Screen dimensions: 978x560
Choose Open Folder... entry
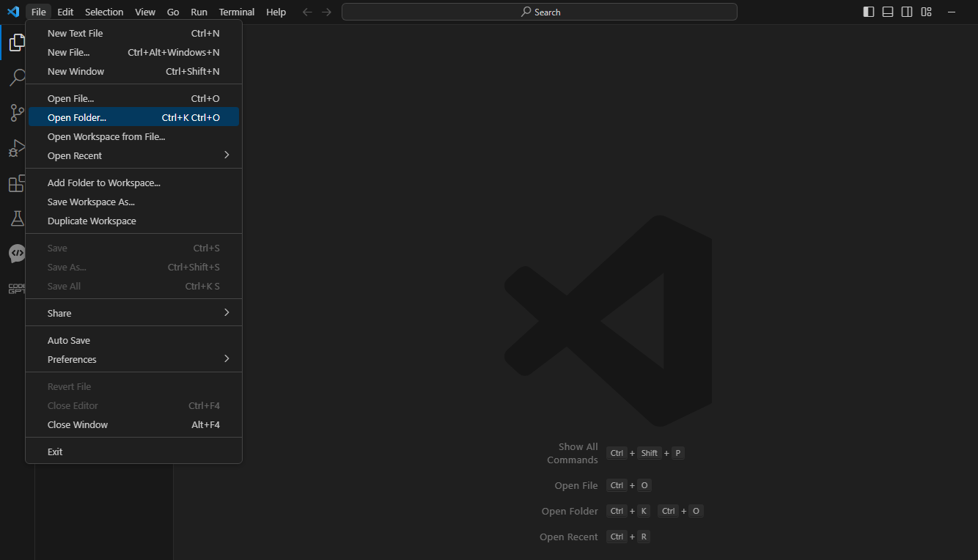133,117
